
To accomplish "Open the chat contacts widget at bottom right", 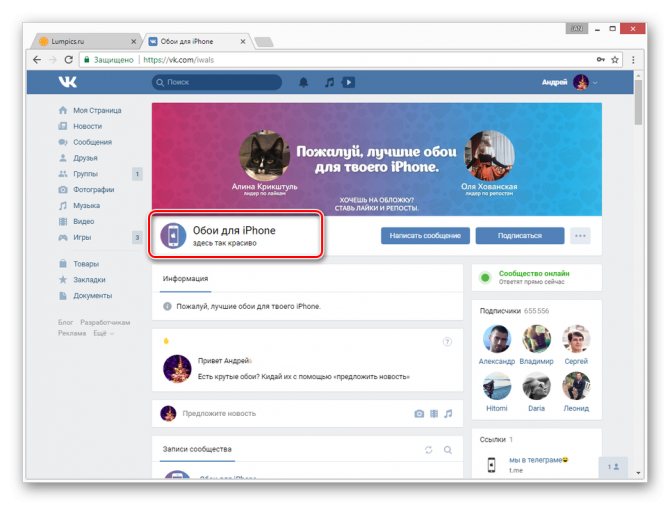I will coord(613,467).
